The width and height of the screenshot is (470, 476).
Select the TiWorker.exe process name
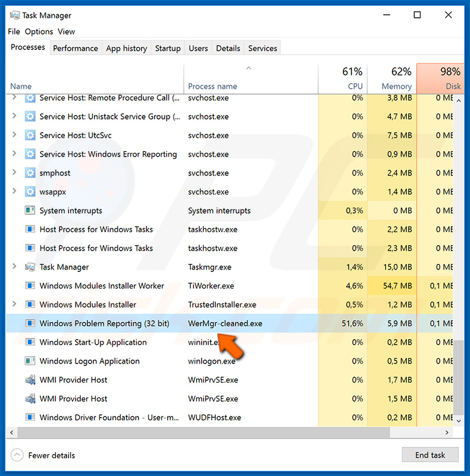point(211,286)
